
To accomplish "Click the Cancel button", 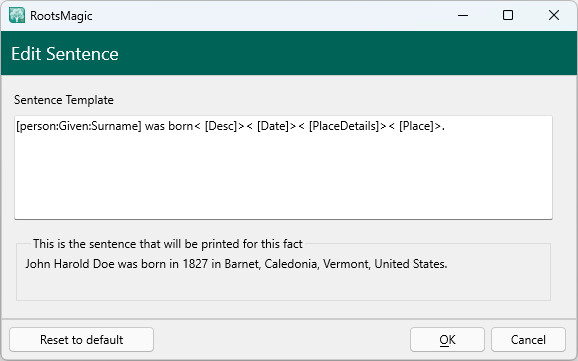I will point(528,339).
